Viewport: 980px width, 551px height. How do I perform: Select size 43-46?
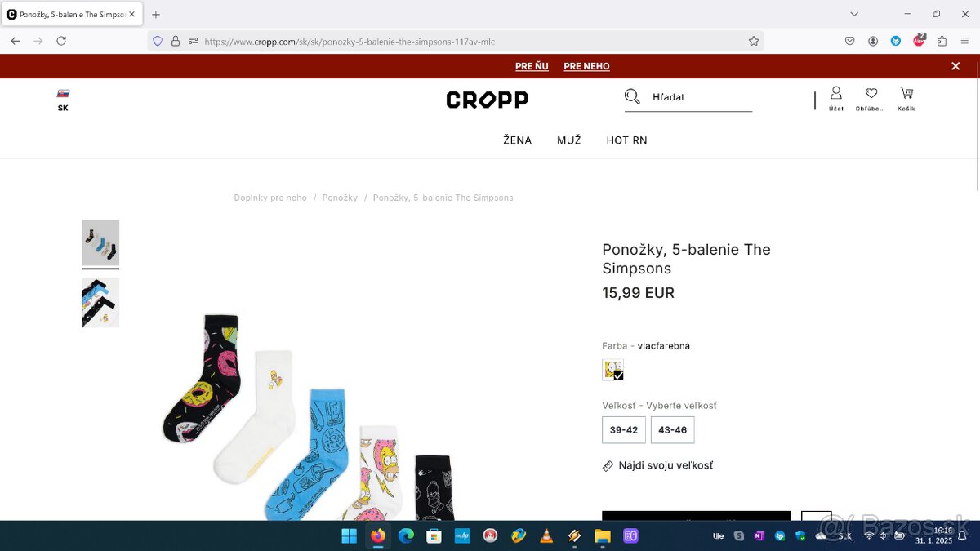tap(673, 430)
